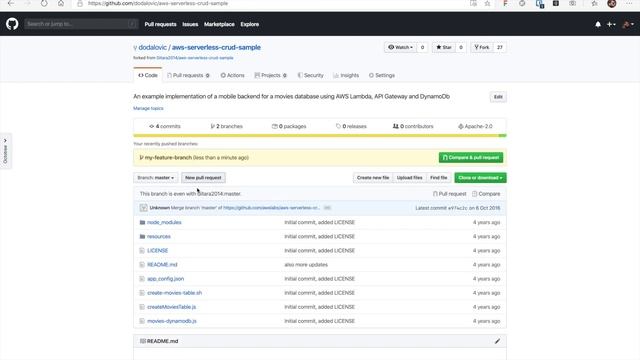
Task: Switch to the Security tab
Action: click(x=310, y=76)
